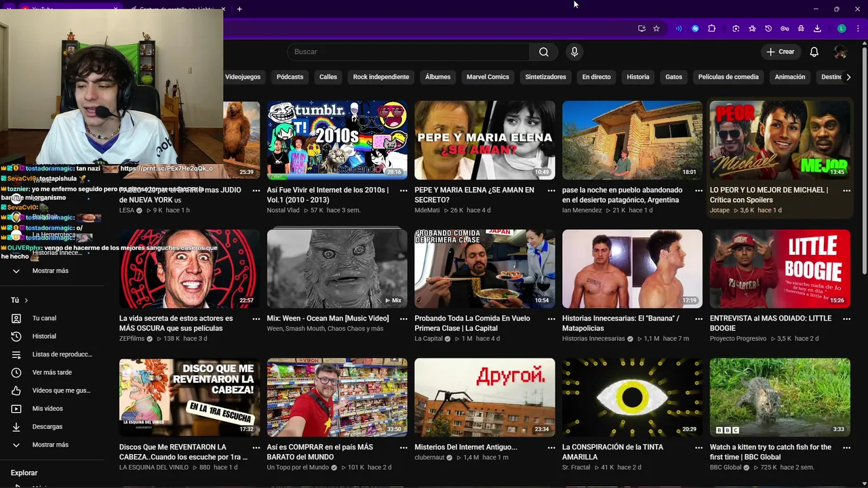
Task: Open options for Michael crítica video
Action: (x=846, y=190)
